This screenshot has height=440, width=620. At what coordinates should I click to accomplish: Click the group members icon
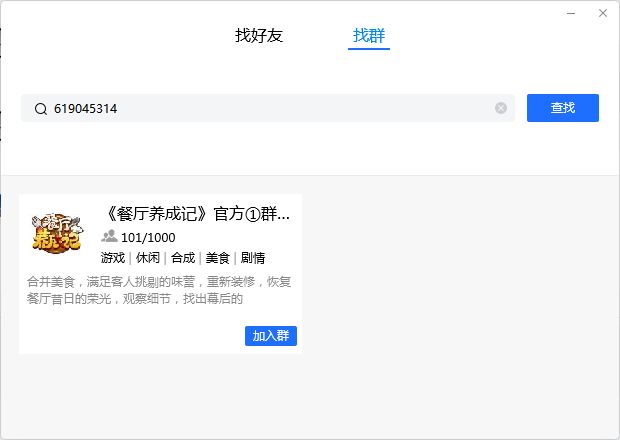click(109, 236)
